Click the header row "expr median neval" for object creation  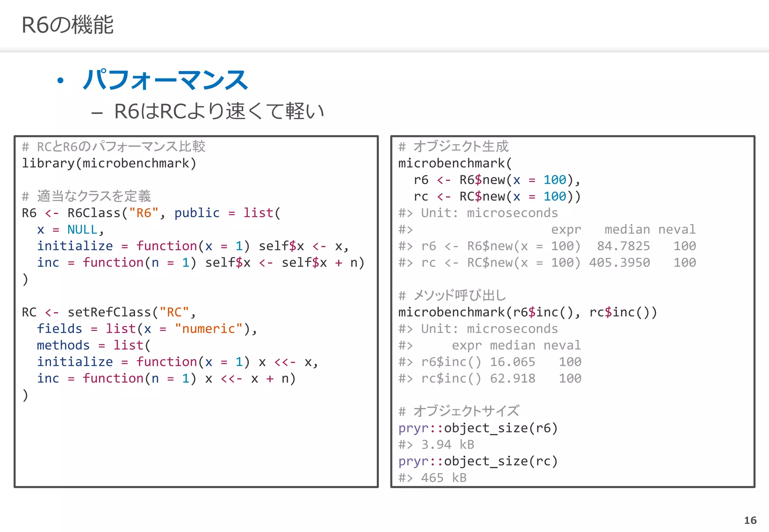pyautogui.click(x=623, y=229)
